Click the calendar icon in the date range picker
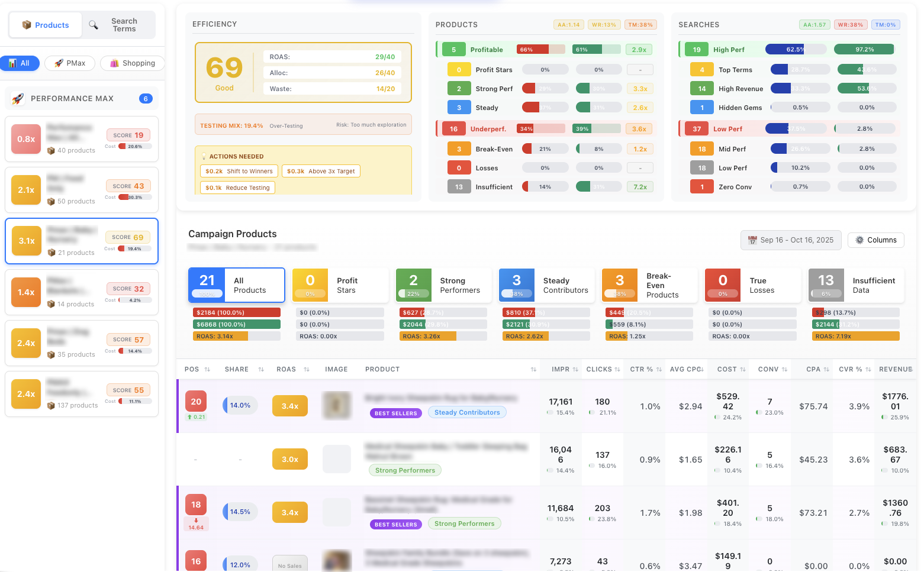This screenshot has width=924, height=572. click(752, 240)
